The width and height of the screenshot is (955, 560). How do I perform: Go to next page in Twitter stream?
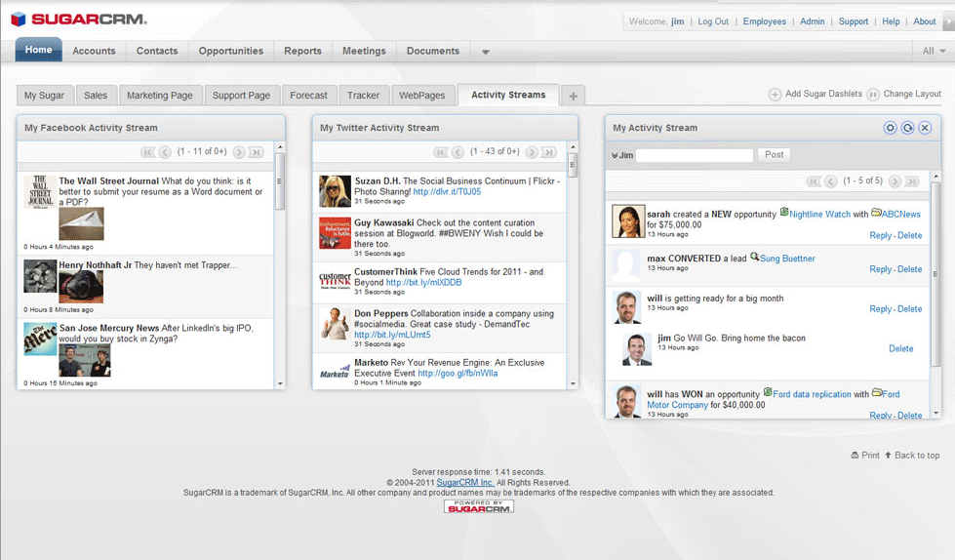click(532, 152)
